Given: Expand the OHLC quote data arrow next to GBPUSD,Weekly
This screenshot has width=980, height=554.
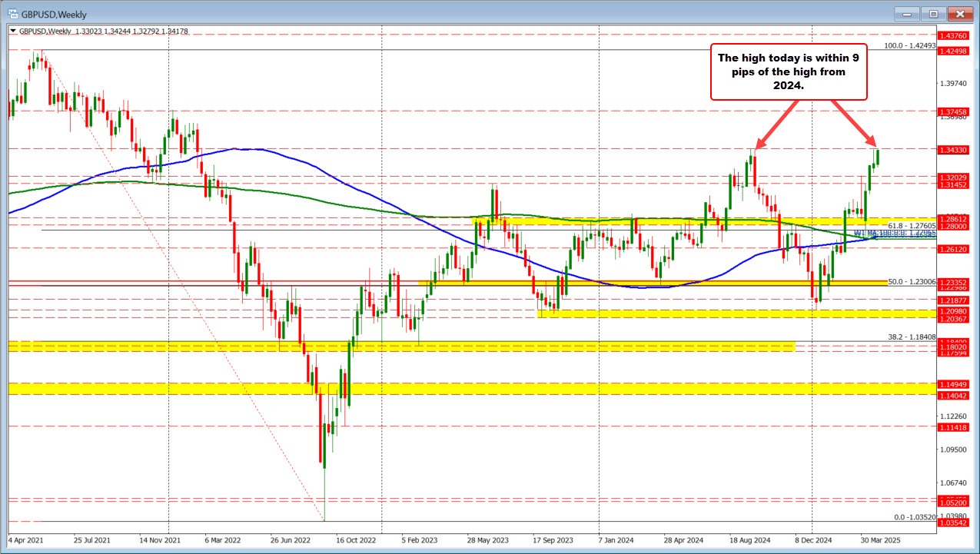Looking at the screenshot, I should 13,32.
